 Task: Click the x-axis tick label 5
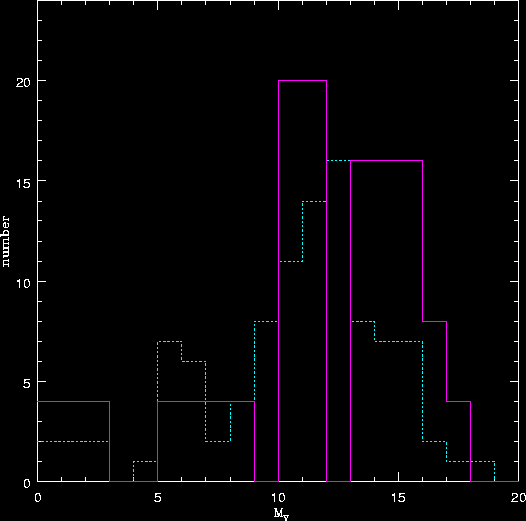[x=158, y=498]
